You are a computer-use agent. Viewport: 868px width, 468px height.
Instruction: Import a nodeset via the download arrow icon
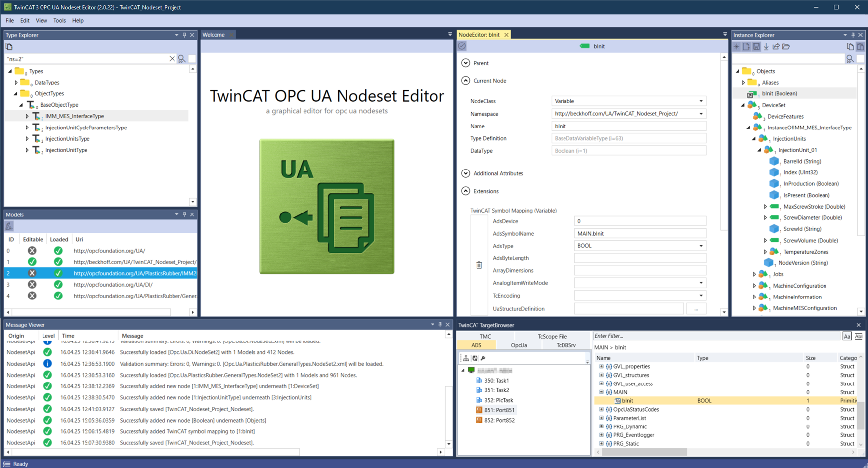click(x=766, y=46)
